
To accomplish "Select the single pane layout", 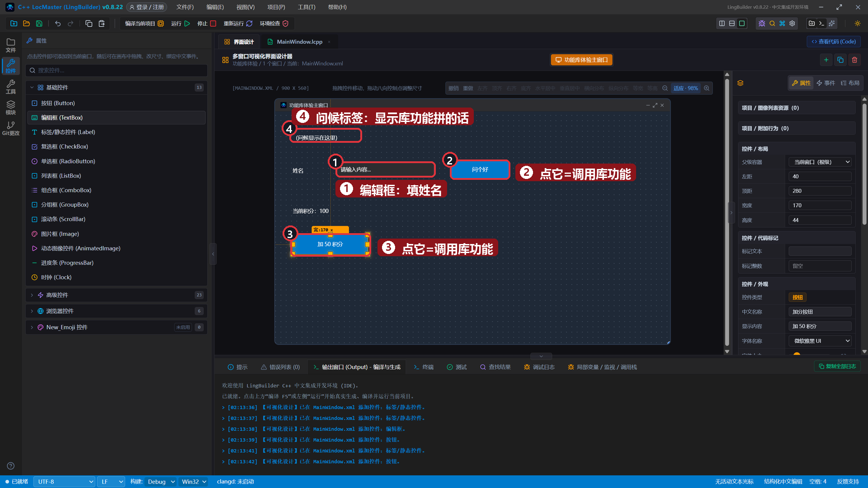I will click(742, 23).
